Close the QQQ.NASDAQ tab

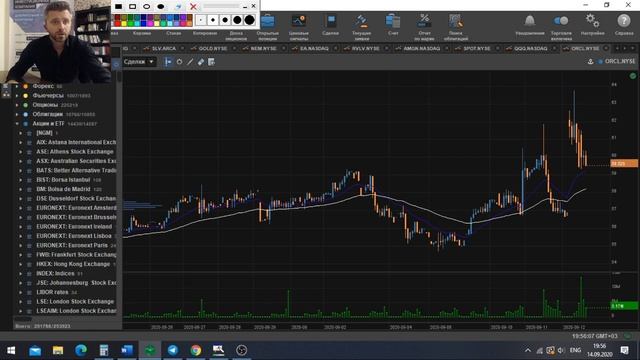point(554,49)
